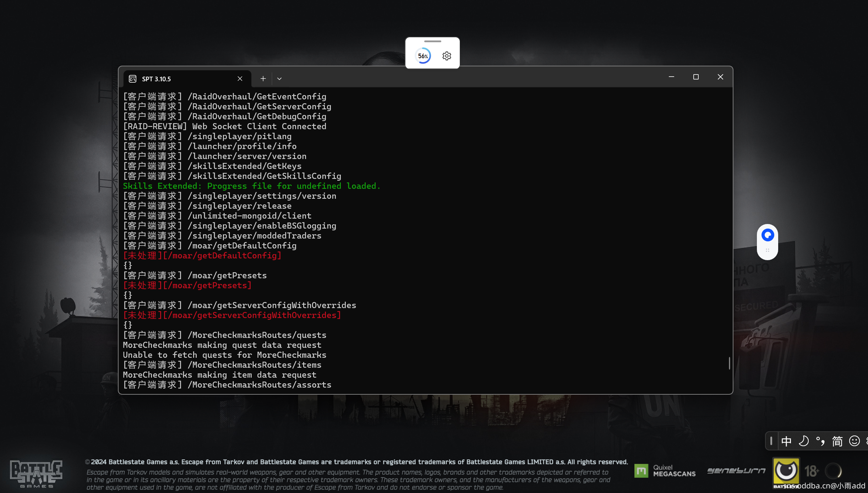Toggle Chinese/English input mode (中)

(786, 441)
